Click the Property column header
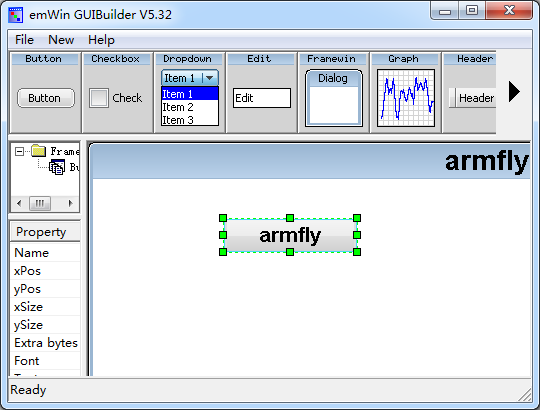Image resolution: width=540 pixels, height=410 pixels. pyautogui.click(x=45, y=232)
